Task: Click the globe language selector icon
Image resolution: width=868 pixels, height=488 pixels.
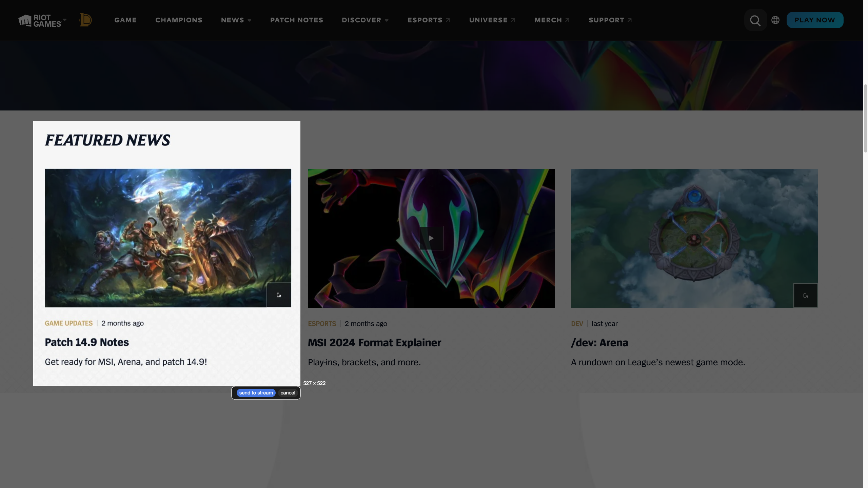Action: click(x=775, y=20)
